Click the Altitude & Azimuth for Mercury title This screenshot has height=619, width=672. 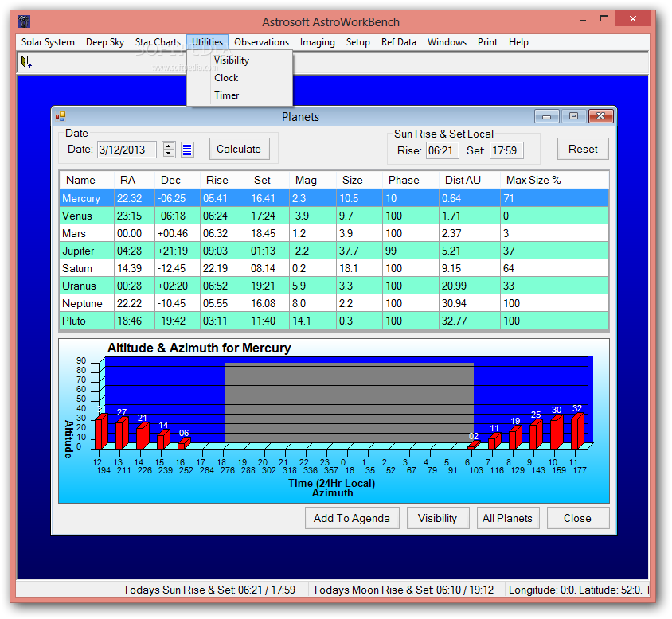click(199, 348)
